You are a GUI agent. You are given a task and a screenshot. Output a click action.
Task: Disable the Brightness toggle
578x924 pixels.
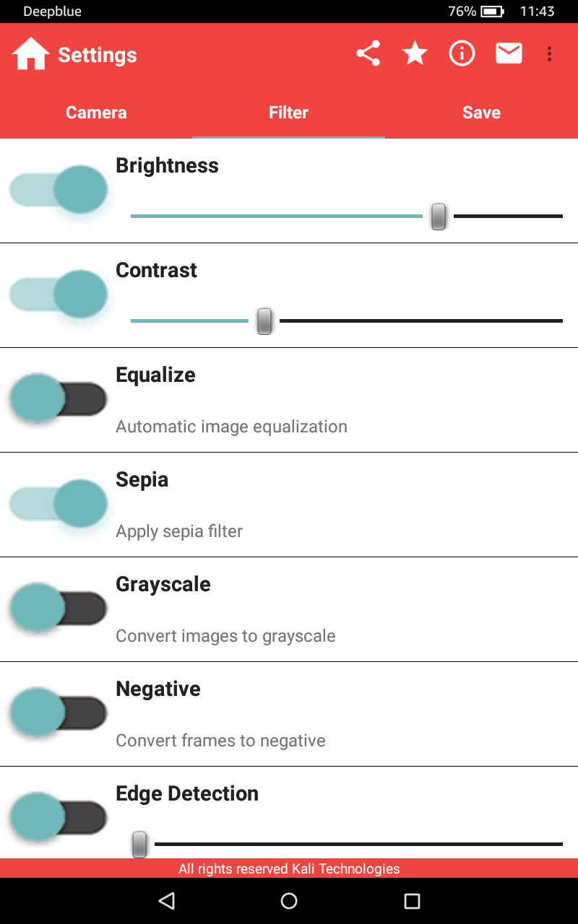click(x=59, y=190)
